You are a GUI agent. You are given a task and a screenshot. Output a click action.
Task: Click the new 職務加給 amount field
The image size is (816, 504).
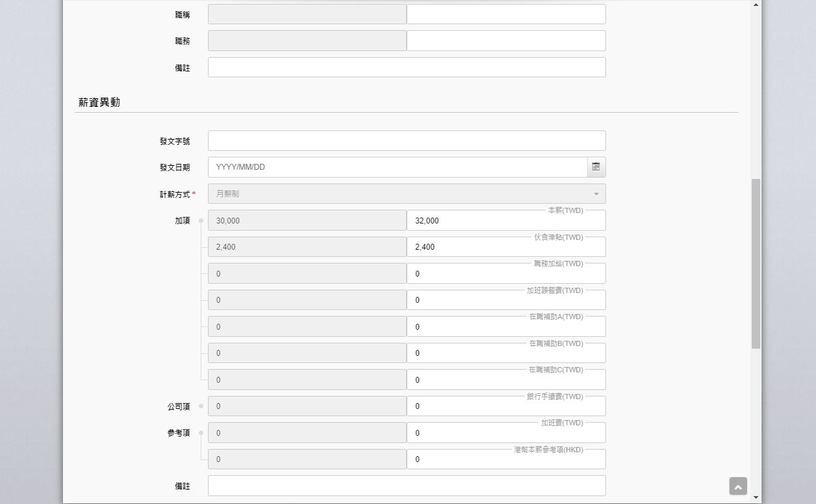tap(506, 274)
